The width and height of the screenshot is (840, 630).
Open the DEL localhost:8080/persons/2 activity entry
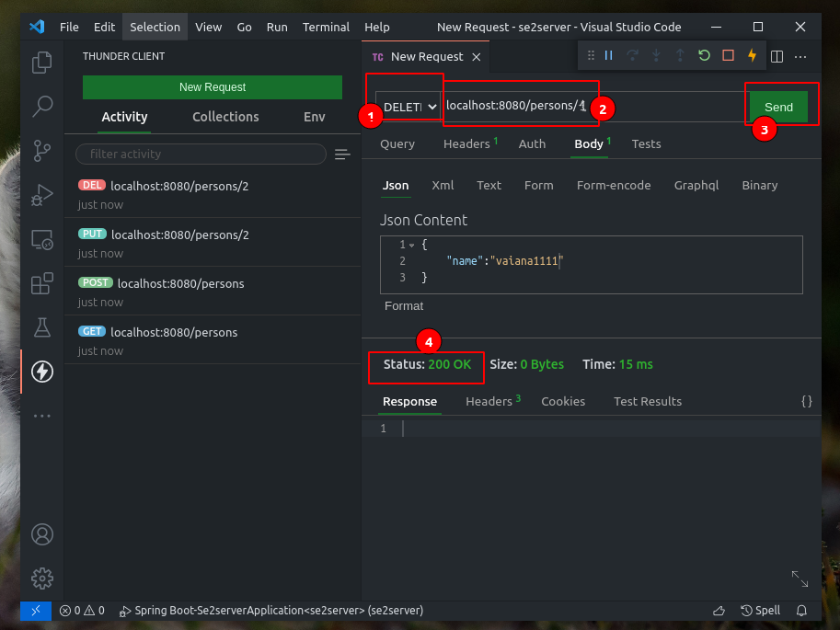tap(213, 194)
